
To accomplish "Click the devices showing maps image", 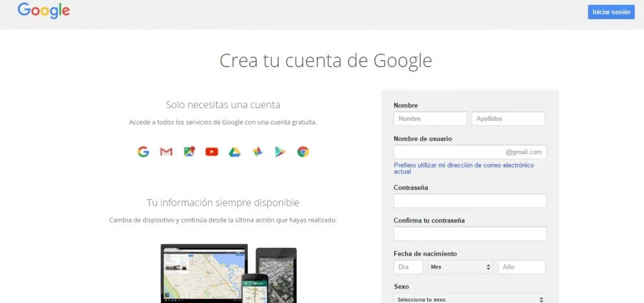I will 229,273.
